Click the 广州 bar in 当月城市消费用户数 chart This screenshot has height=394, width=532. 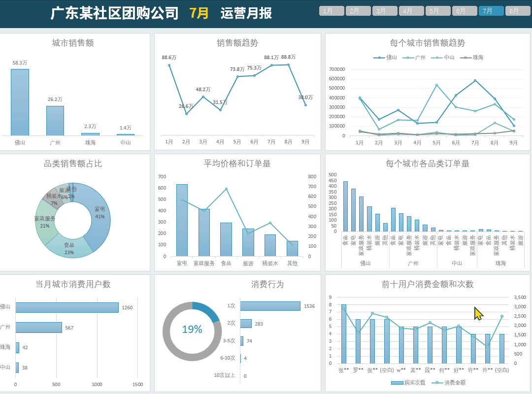[38, 327]
